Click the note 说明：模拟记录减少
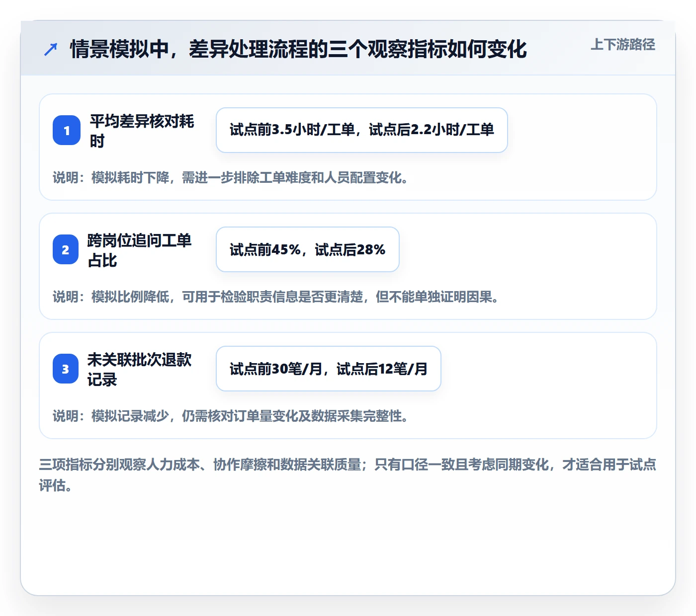This screenshot has height=616, width=696. tap(231, 416)
